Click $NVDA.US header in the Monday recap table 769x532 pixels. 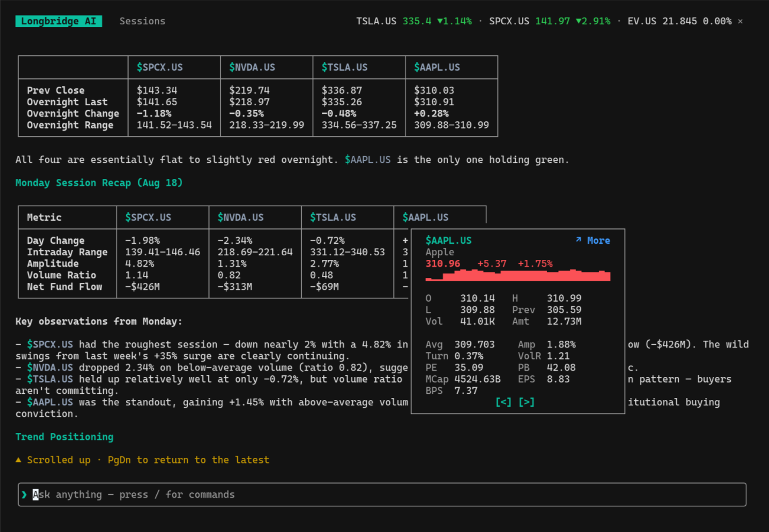coord(240,218)
